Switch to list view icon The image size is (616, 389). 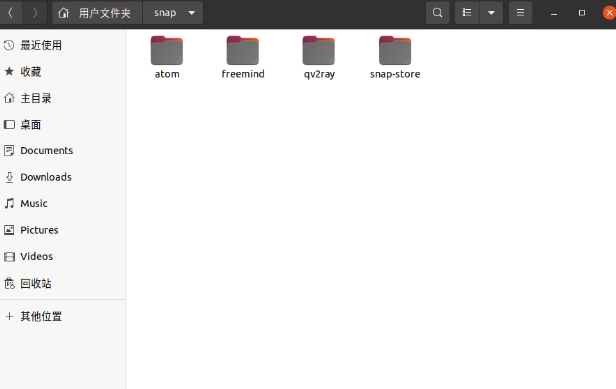[467, 13]
